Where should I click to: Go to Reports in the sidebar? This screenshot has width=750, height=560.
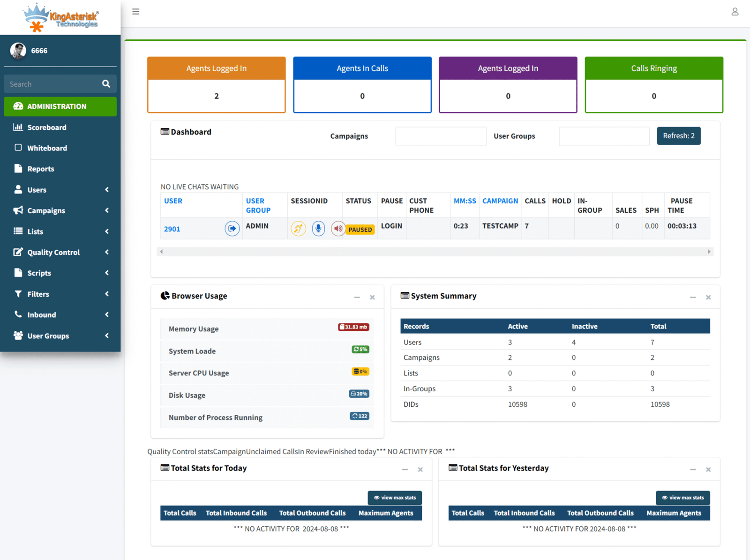[x=41, y=169]
